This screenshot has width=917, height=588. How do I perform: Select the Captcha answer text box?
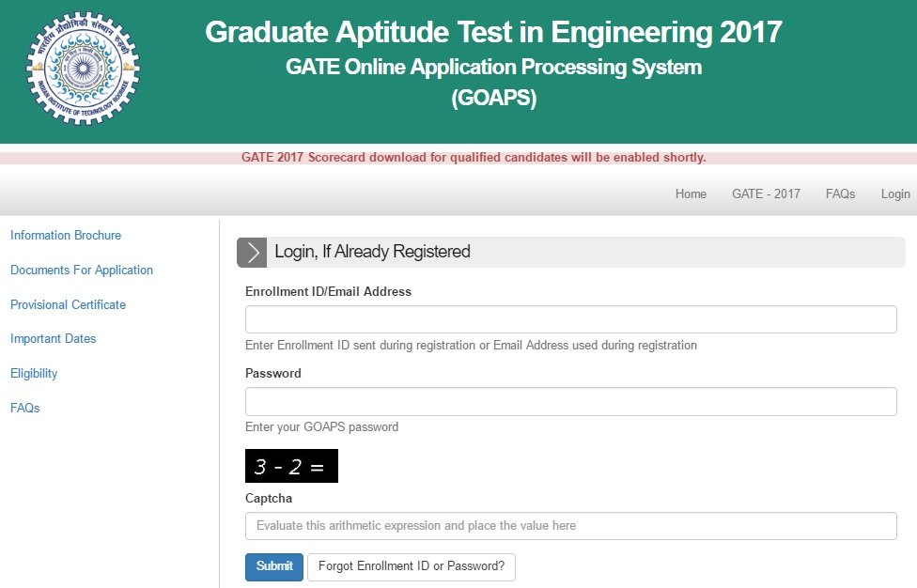pos(570,526)
